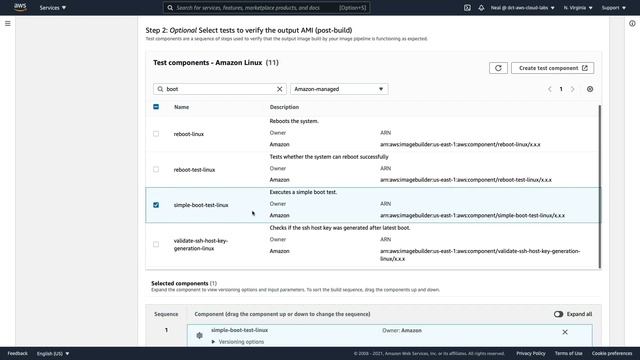640x360 pixels.
Task: Select page 1 in the pagination
Action: (561, 89)
